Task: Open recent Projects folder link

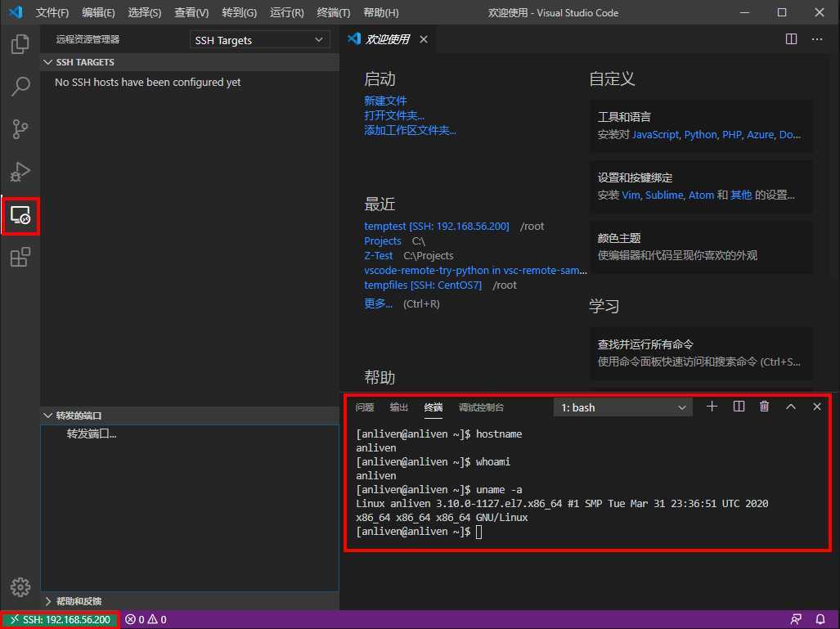Action: click(x=383, y=241)
